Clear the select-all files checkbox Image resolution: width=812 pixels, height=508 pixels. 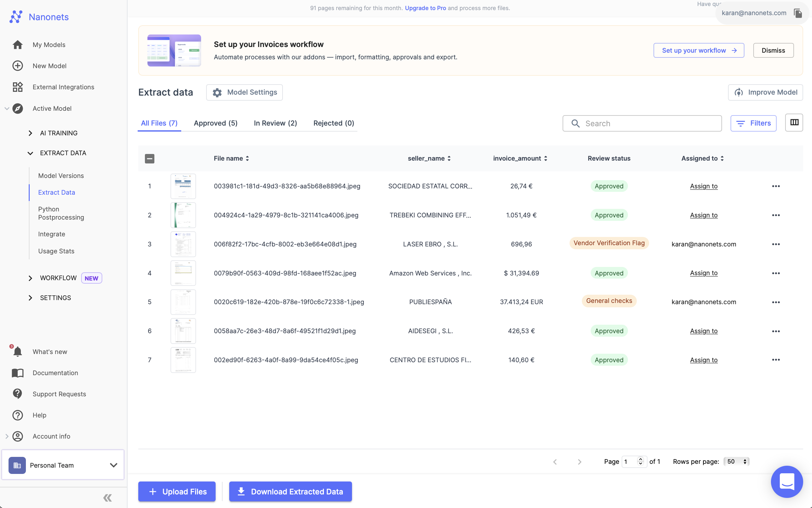(149, 158)
